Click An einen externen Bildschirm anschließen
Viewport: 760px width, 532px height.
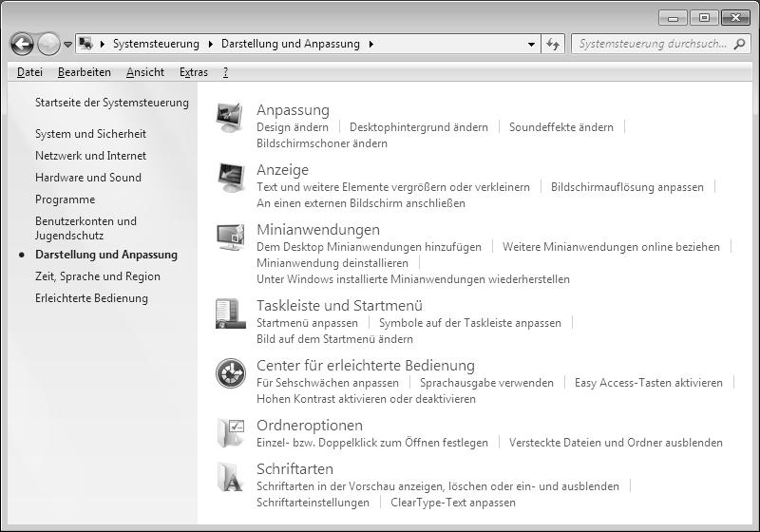361,203
